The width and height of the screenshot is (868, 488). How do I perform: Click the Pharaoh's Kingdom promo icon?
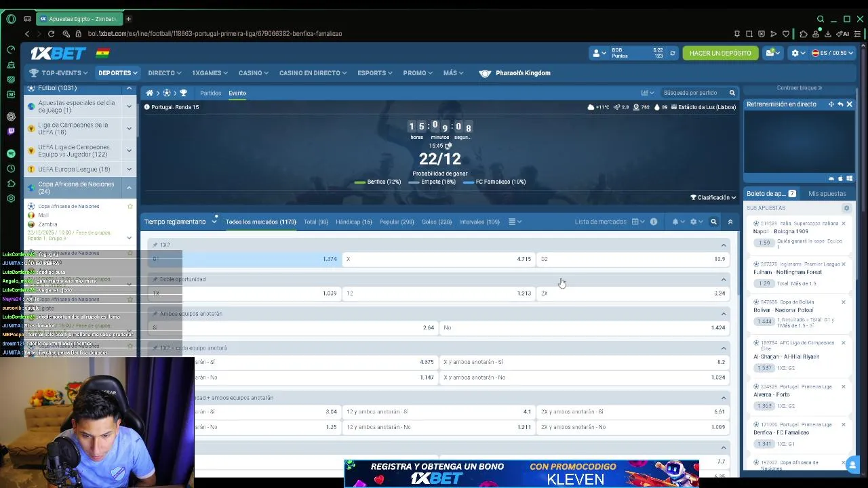[485, 73]
